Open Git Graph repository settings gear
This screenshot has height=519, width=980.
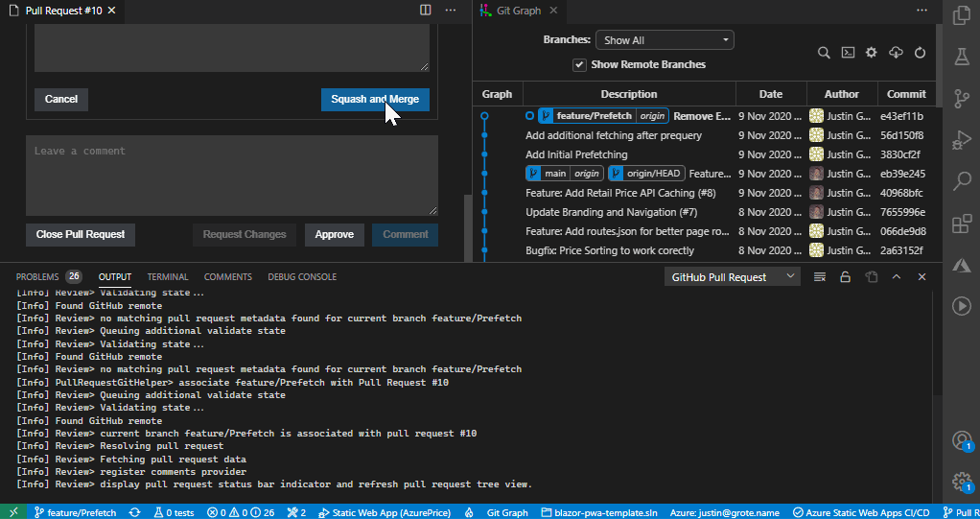pos(872,53)
